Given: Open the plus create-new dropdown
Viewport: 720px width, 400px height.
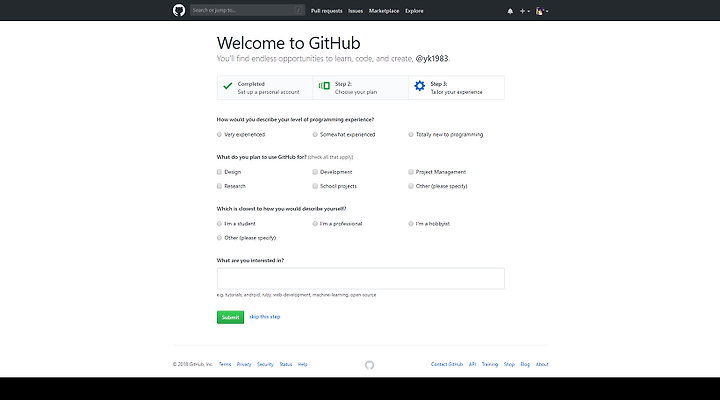Looking at the screenshot, I should point(524,11).
